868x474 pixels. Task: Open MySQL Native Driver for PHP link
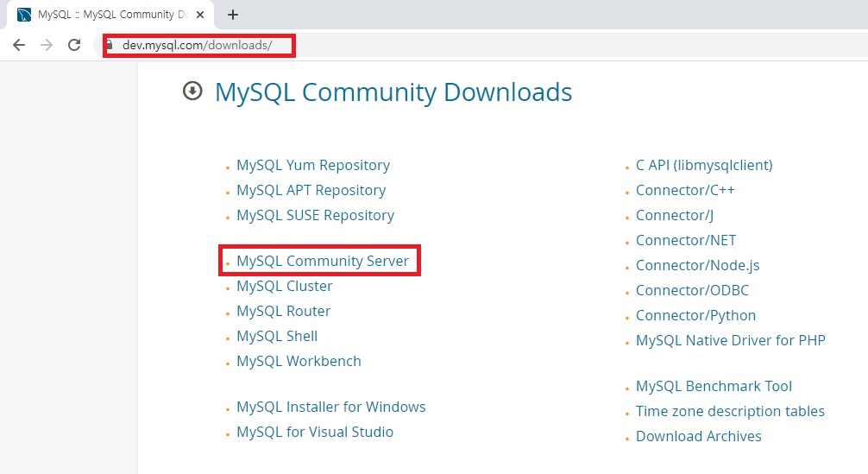(x=731, y=340)
